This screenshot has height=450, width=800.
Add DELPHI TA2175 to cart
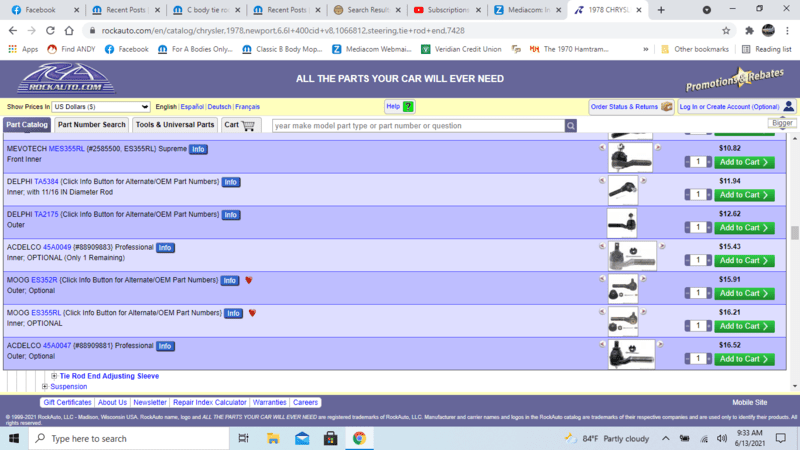(744, 228)
